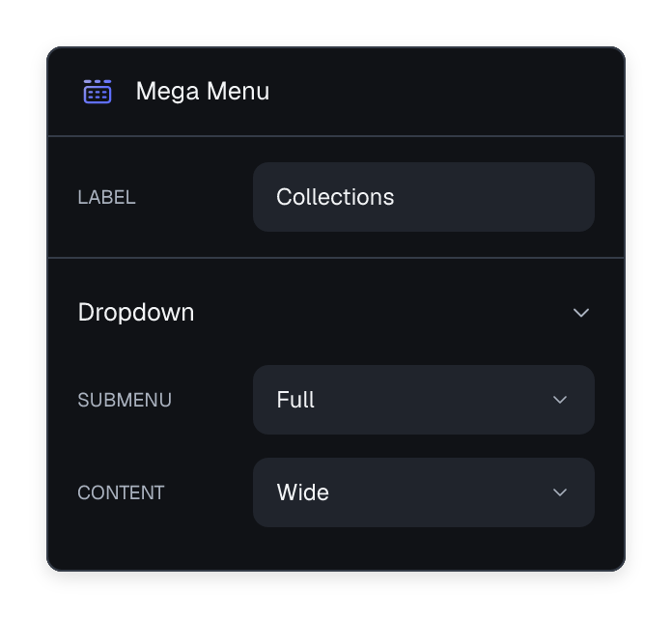Focus the Collections label input field

(x=424, y=197)
